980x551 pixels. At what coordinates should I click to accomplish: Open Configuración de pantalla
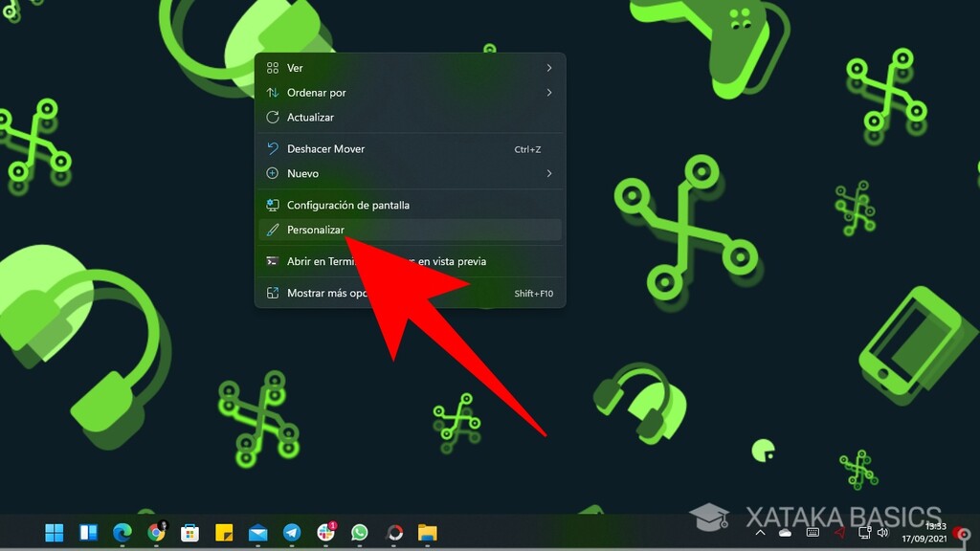(410, 205)
